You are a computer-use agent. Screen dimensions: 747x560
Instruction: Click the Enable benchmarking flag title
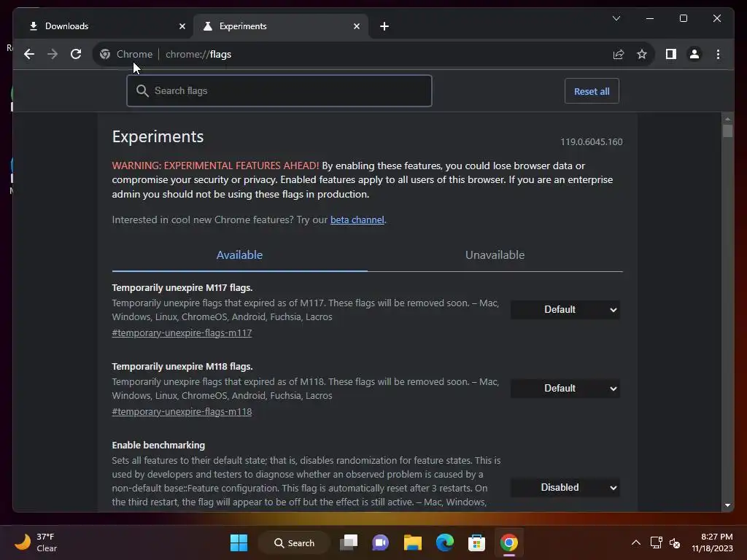pos(158,446)
